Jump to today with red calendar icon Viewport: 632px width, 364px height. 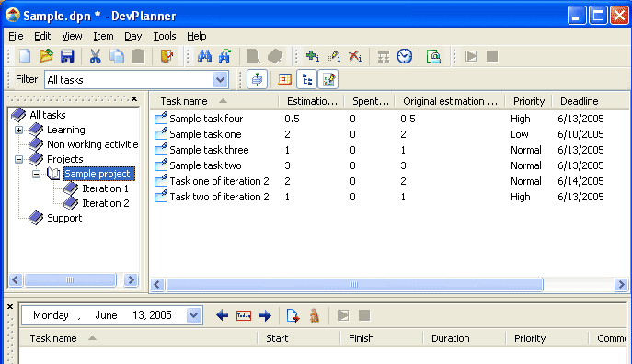coord(244,315)
